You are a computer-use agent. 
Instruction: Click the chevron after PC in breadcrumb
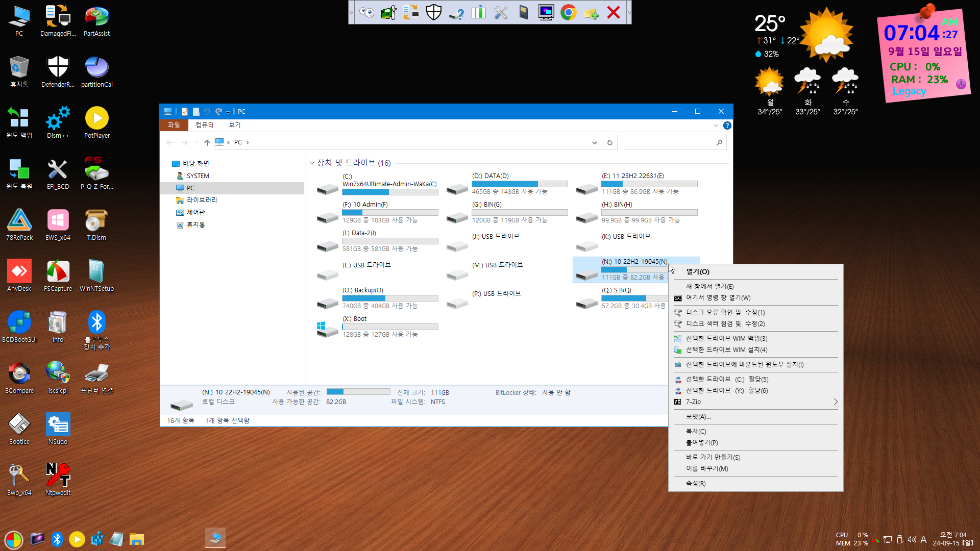point(248,142)
